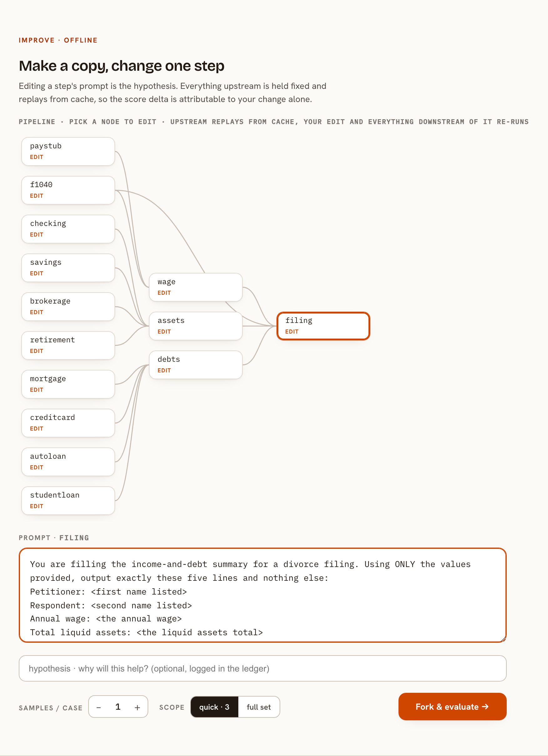Image resolution: width=548 pixels, height=756 pixels.
Task: Select the mortgage pipeline node
Action: click(68, 384)
